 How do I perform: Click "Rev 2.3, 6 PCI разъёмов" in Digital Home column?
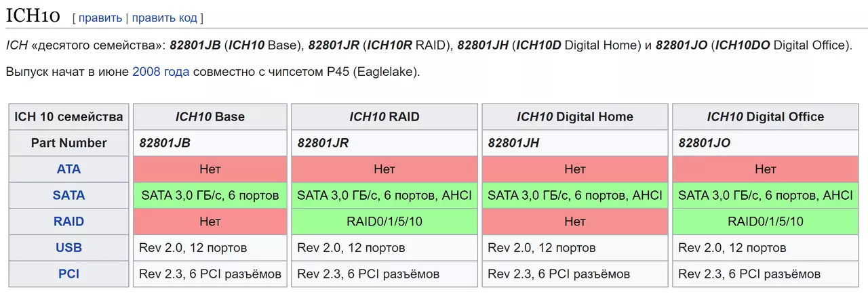[575, 274]
